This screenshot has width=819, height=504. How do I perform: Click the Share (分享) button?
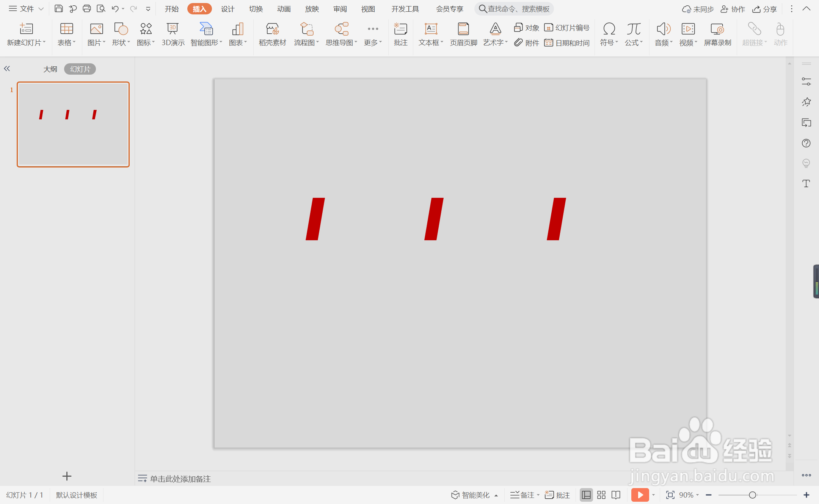765,9
